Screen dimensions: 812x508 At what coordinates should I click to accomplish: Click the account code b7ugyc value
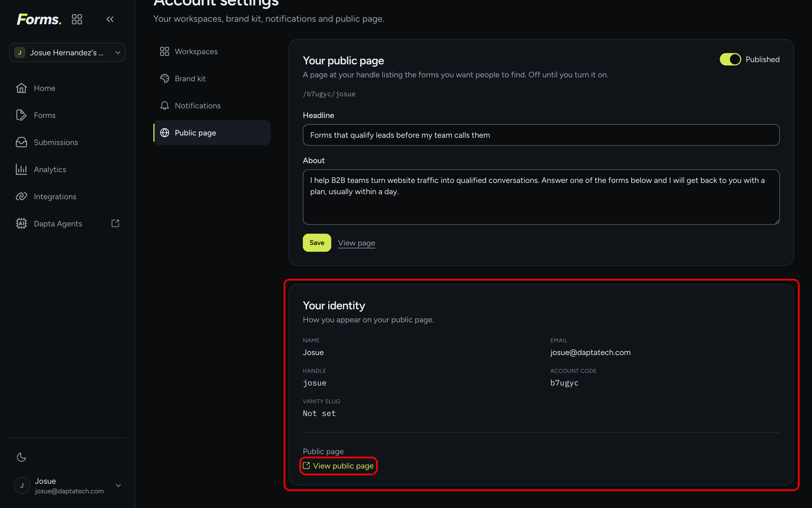click(564, 383)
